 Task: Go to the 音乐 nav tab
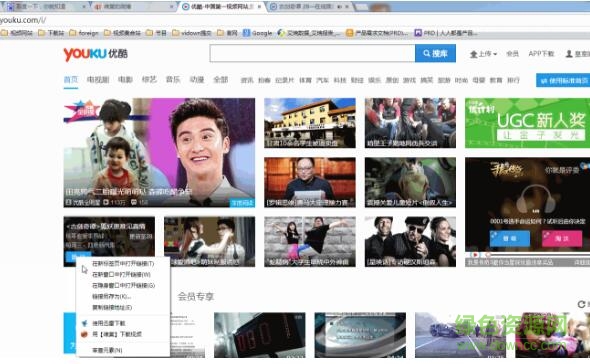[173, 80]
